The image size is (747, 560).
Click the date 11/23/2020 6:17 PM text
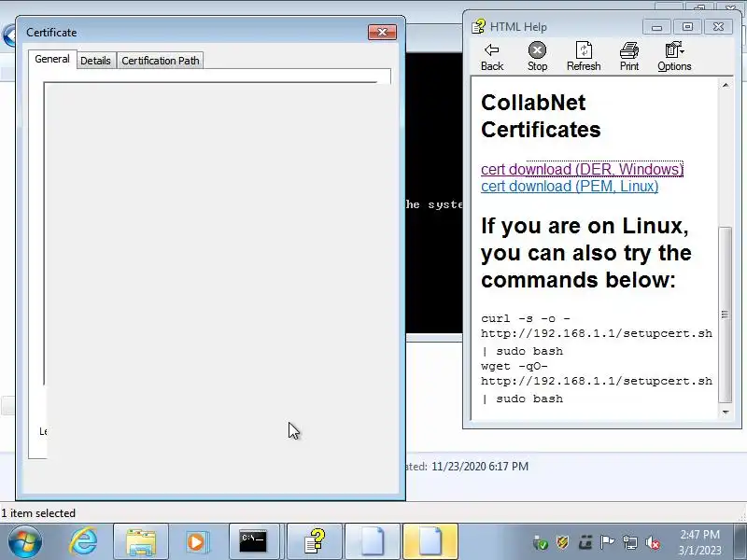tap(480, 466)
